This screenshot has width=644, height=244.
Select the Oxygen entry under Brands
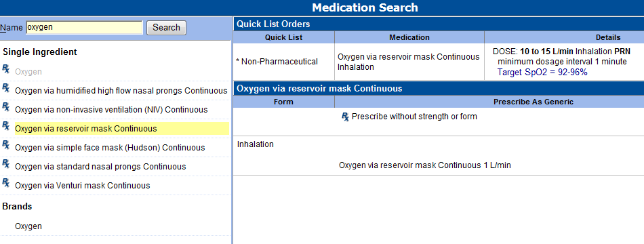point(28,226)
